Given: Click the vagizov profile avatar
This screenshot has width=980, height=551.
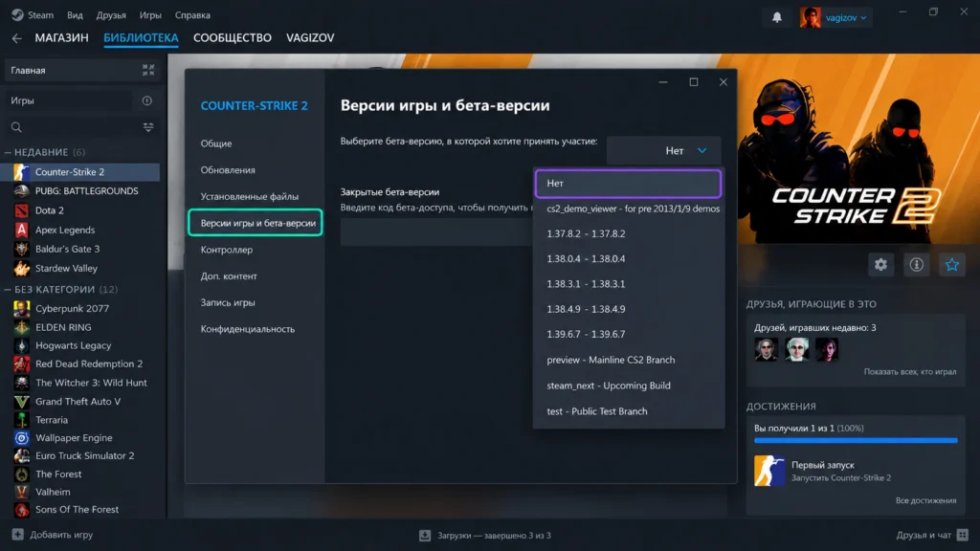Looking at the screenshot, I should click(810, 17).
